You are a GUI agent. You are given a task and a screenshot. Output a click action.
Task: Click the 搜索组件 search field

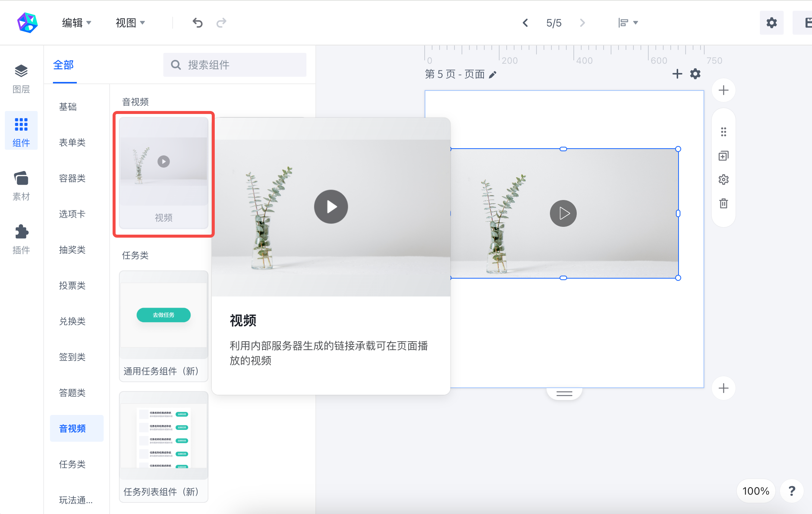click(x=235, y=65)
